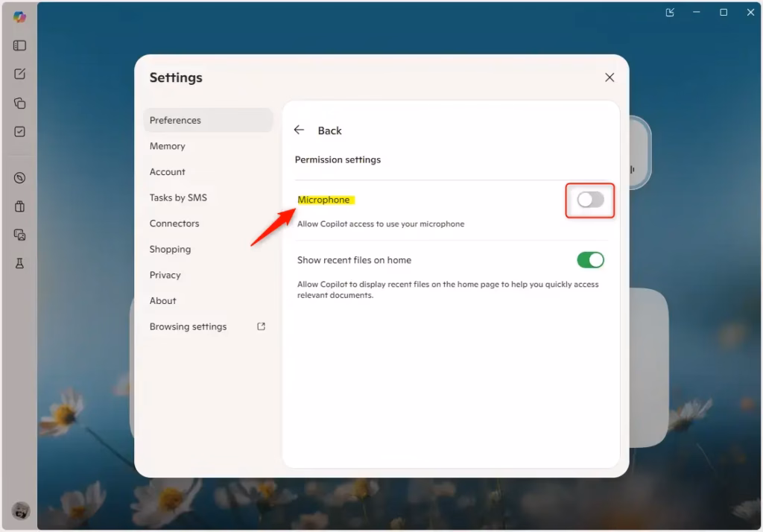
Task: Click the compact view icon in title bar
Action: (670, 12)
